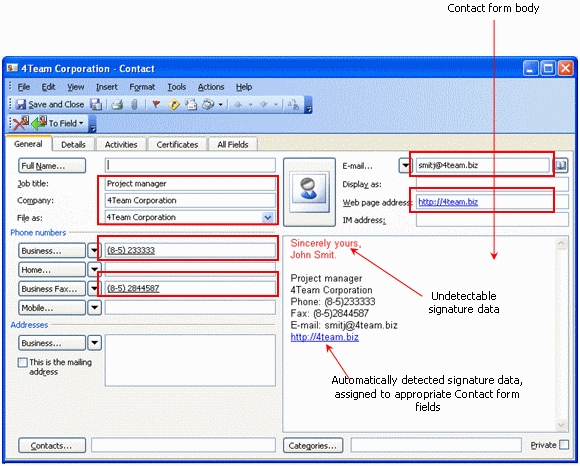Screen dimensions: 580x466
Task: Click the Save and New floppy disk icon
Action: (96, 105)
